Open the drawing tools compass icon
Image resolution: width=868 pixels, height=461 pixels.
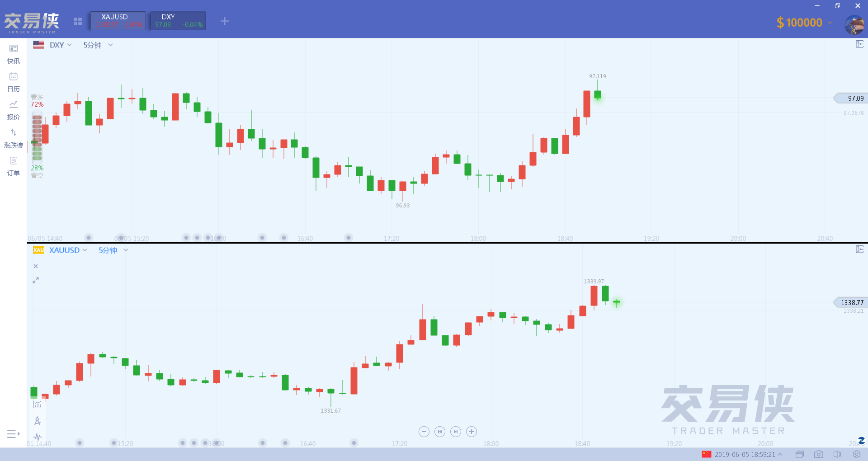38,421
